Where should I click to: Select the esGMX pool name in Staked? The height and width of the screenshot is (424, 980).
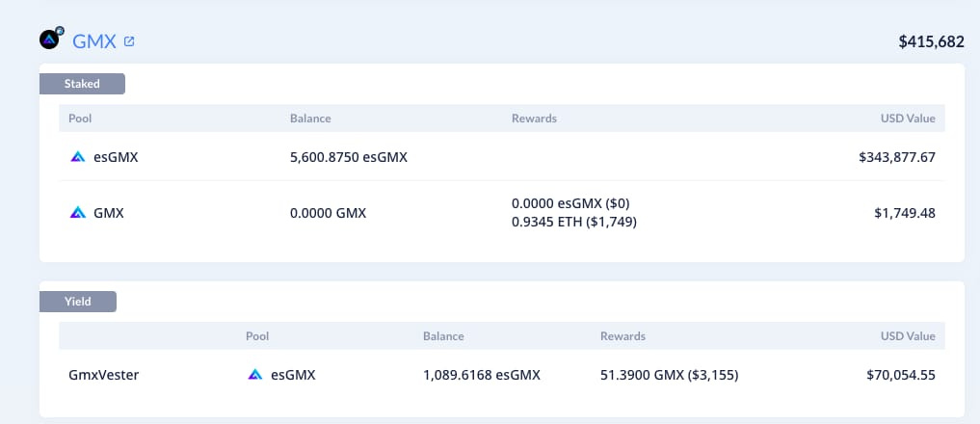(116, 157)
